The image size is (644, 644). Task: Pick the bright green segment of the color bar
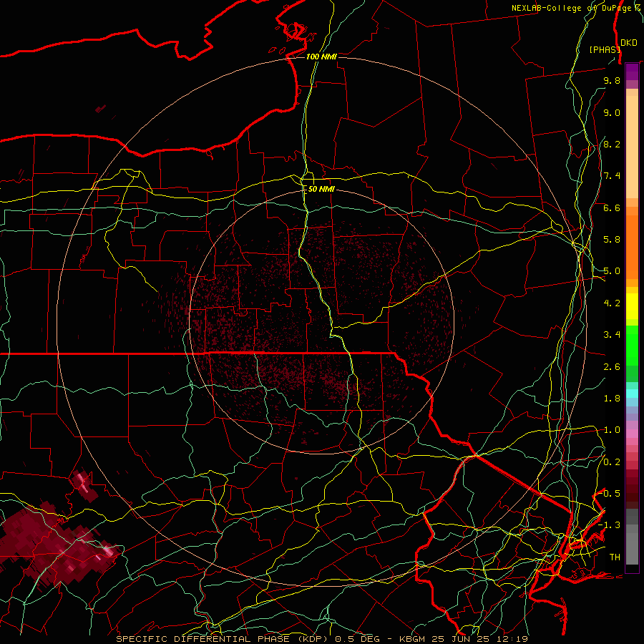click(632, 345)
